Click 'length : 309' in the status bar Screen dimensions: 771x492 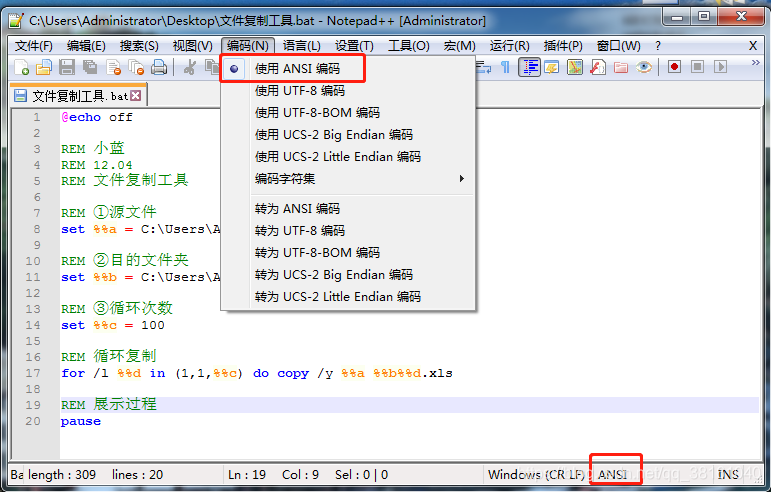[x=62, y=475]
